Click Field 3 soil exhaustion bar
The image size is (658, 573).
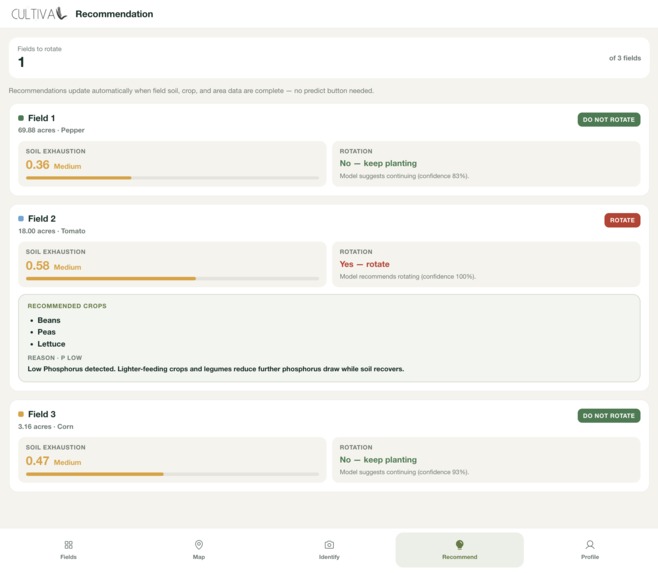pyautogui.click(x=172, y=474)
